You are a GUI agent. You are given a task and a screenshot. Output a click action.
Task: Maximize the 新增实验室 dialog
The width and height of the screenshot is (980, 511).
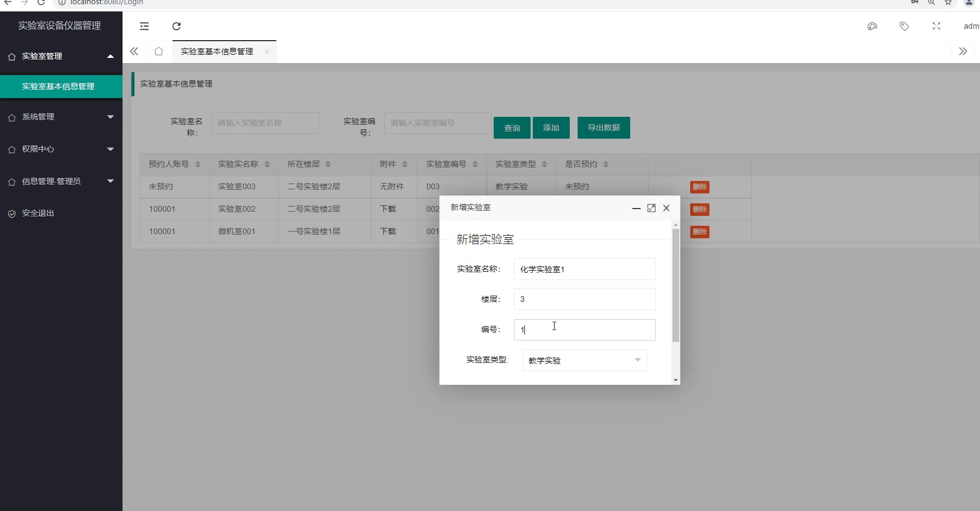[x=652, y=208]
